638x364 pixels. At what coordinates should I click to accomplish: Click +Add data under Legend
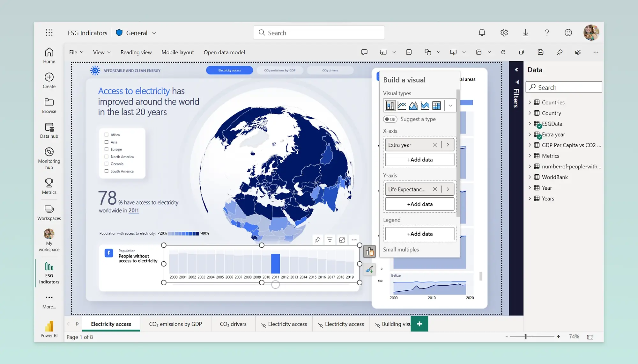click(x=419, y=233)
